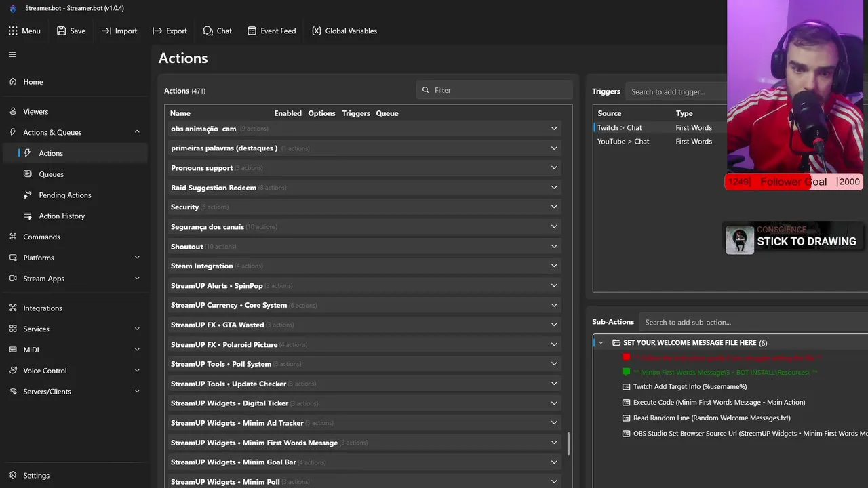Open the Chat bubble icon

pos(208,30)
